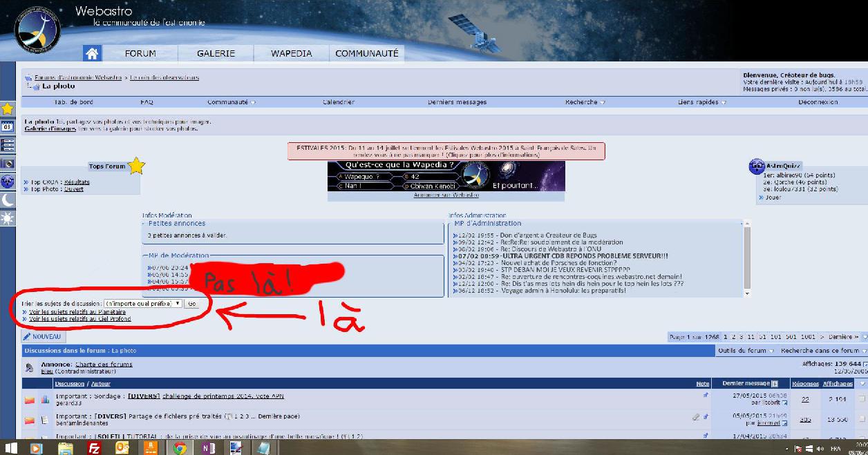Tick the checkbox for Partage de fichiers thread
The height and width of the screenshot is (455, 868).
coord(861,419)
